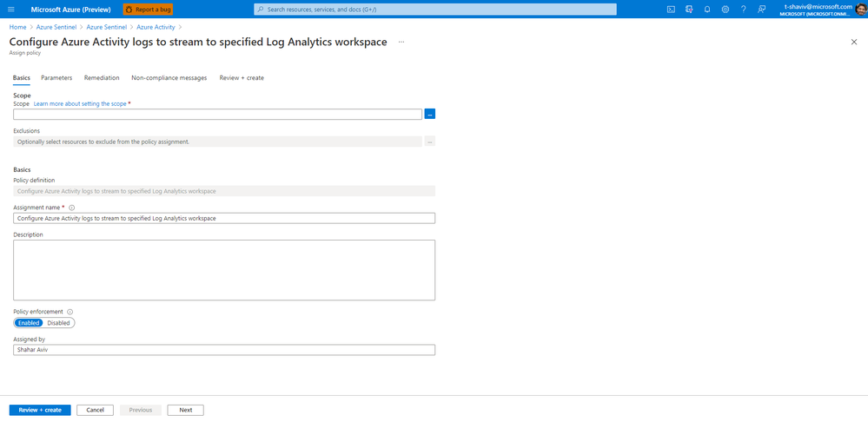Image resolution: width=868 pixels, height=422 pixels.
Task: Open second Azure Sentinel breadcrumb
Action: (x=107, y=27)
